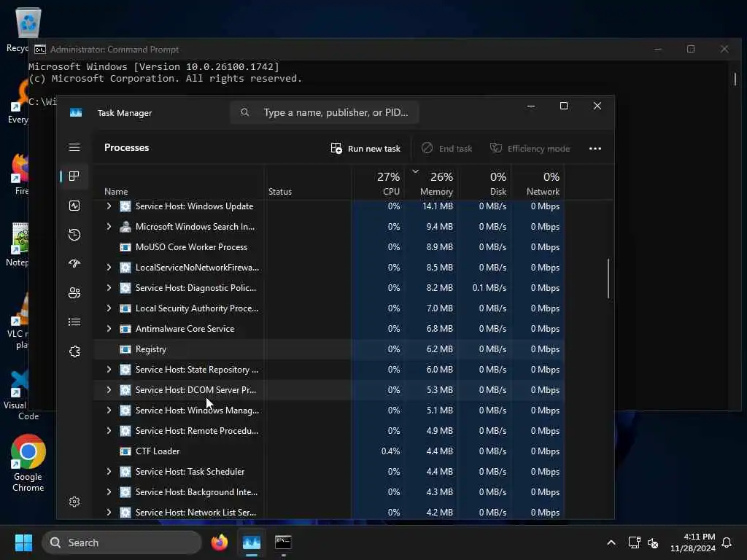The image size is (747, 560).
Task: Open Google Chrome desktop shortcut
Action: (28, 463)
